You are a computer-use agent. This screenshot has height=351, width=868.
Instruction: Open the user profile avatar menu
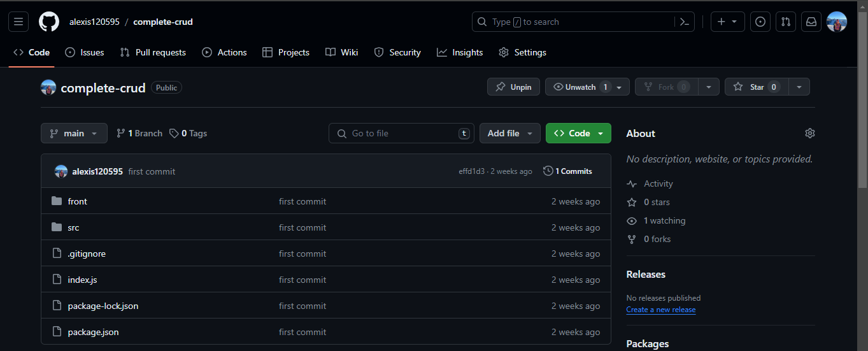pos(836,22)
